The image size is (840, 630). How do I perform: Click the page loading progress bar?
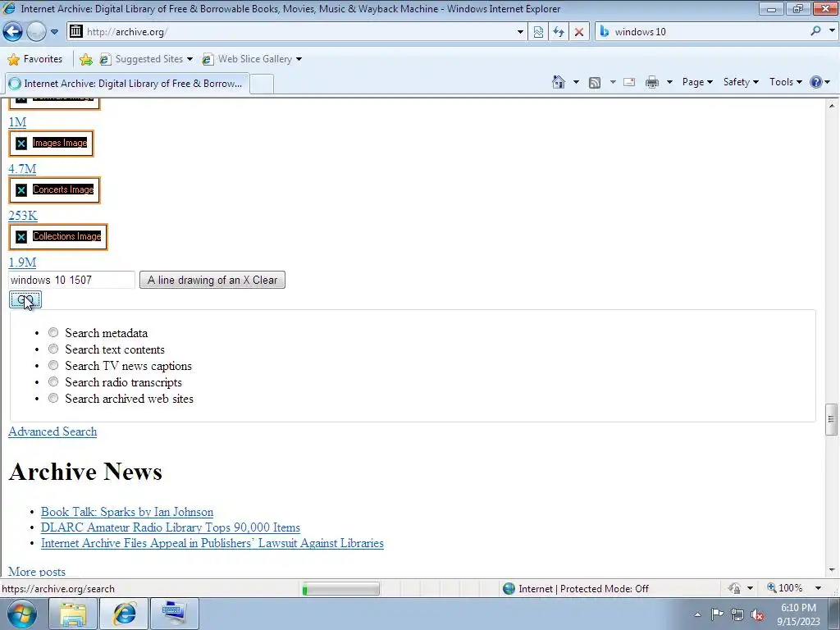(340, 589)
